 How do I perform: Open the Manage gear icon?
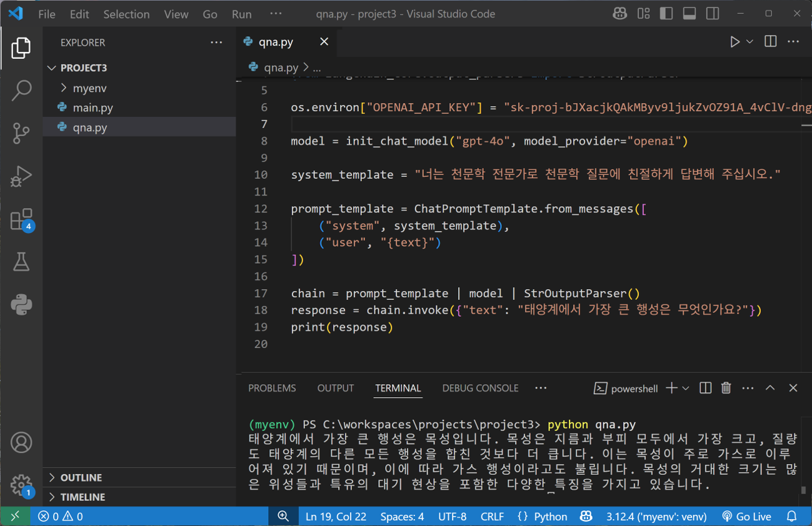click(x=21, y=485)
